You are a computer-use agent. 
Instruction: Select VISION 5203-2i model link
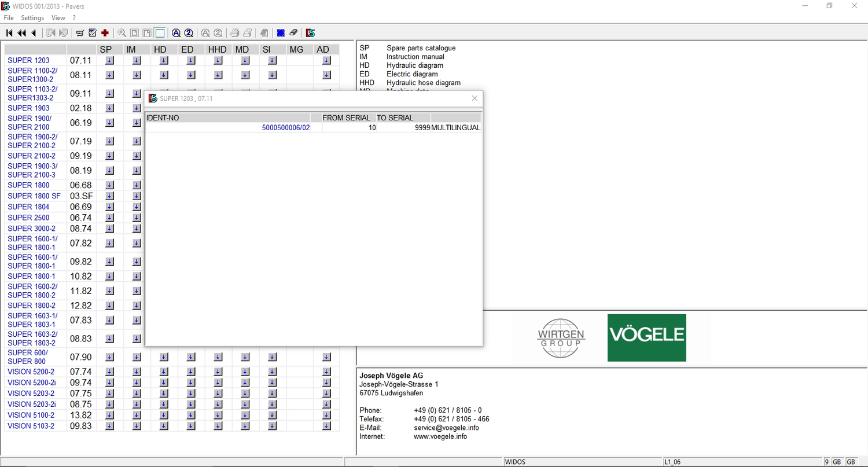tap(32, 405)
